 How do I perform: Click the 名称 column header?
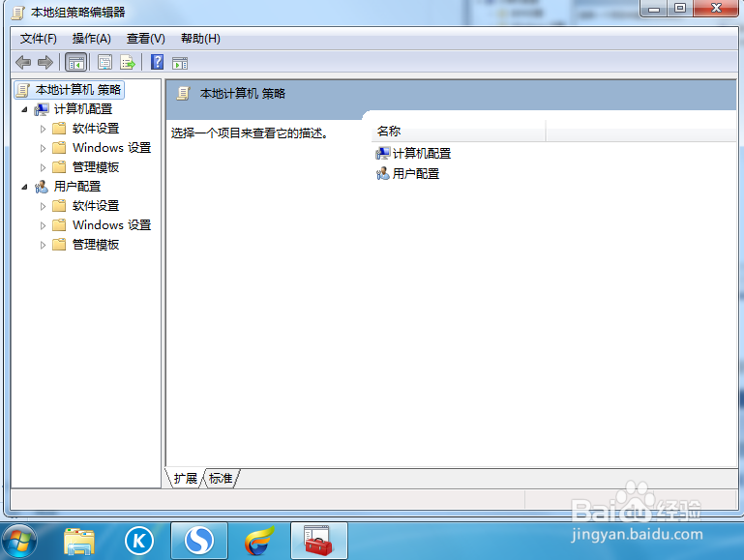click(459, 131)
